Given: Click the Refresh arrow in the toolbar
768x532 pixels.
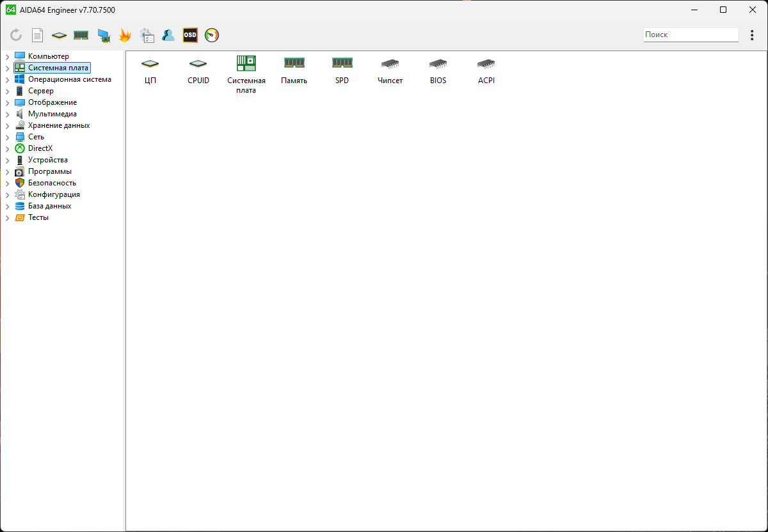Looking at the screenshot, I should tap(16, 35).
